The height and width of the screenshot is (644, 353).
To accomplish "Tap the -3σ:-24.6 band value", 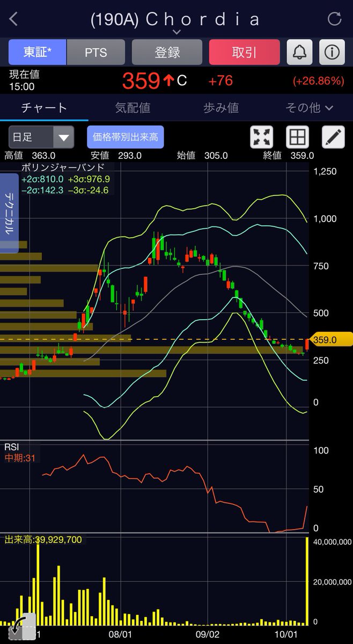I will click(87, 190).
